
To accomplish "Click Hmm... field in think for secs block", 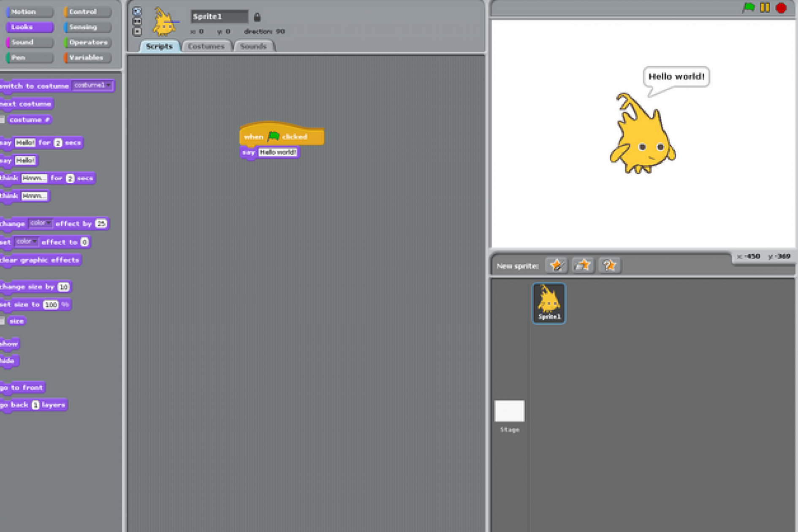I will pyautogui.click(x=34, y=178).
